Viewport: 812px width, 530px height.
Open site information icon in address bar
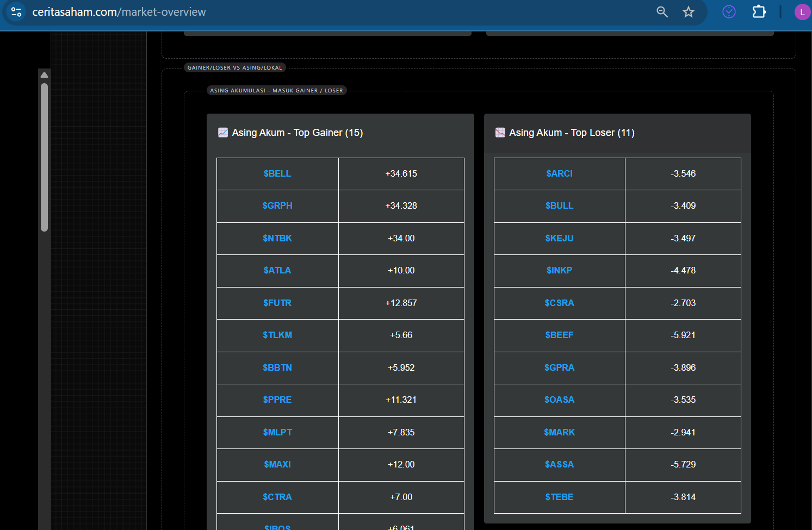pyautogui.click(x=16, y=11)
